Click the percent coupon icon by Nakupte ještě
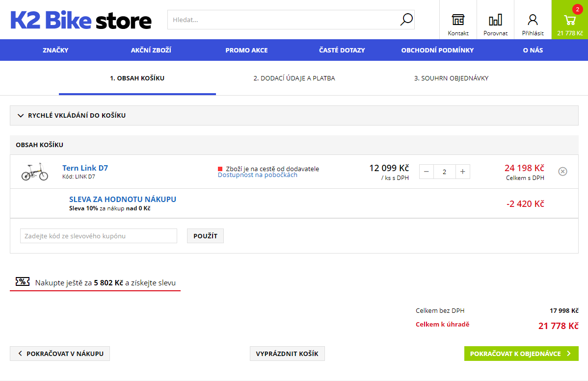The height and width of the screenshot is (381, 588). tap(23, 281)
